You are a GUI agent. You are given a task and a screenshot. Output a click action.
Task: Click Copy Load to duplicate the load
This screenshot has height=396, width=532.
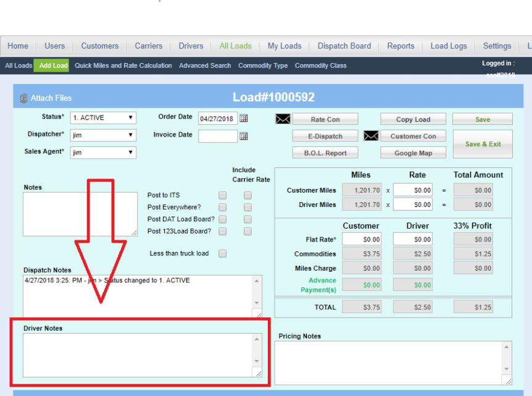click(413, 119)
